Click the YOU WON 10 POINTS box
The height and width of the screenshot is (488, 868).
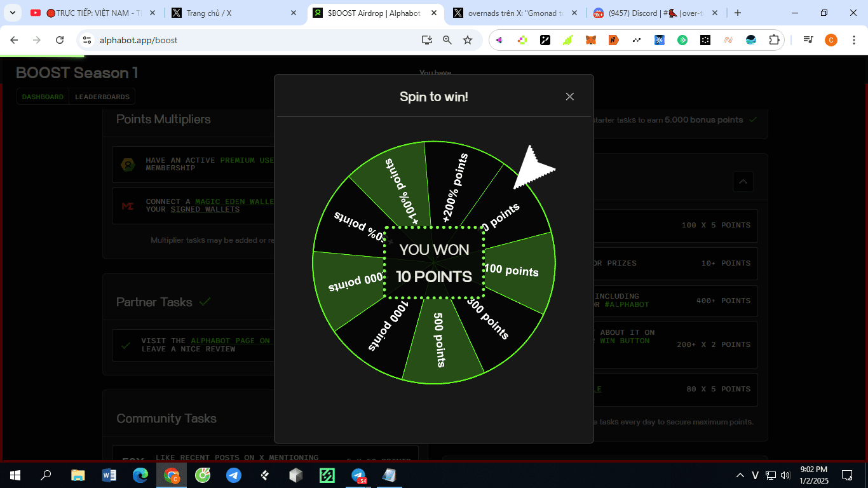[x=434, y=262]
